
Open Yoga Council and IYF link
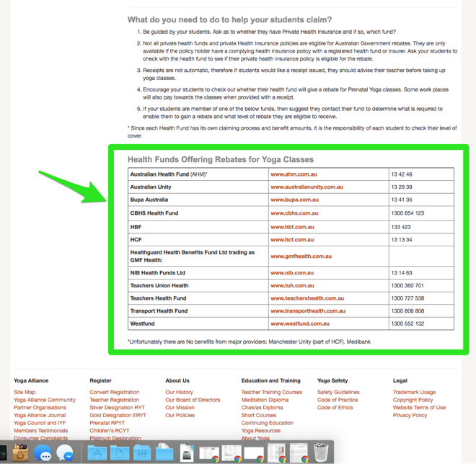coord(40,423)
